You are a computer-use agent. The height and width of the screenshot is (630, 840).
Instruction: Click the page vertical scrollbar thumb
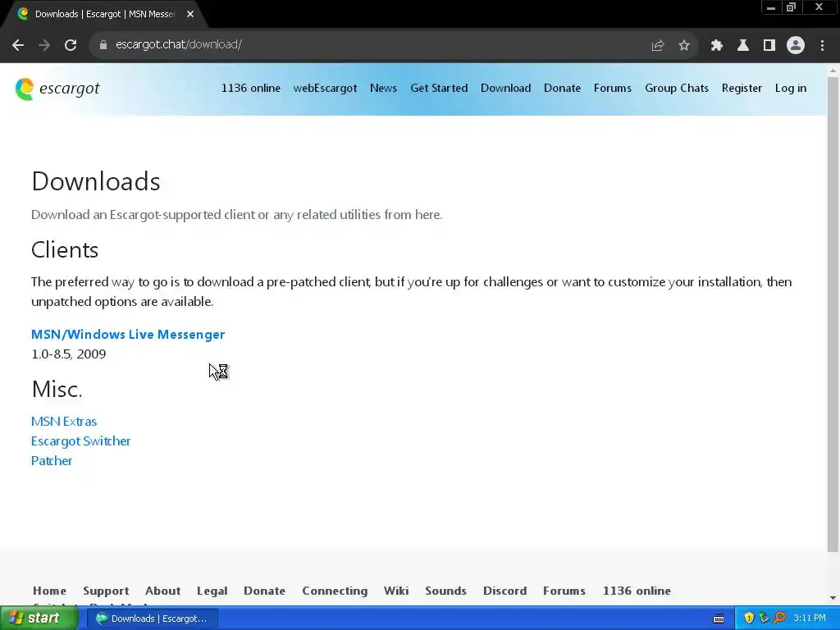(x=833, y=314)
